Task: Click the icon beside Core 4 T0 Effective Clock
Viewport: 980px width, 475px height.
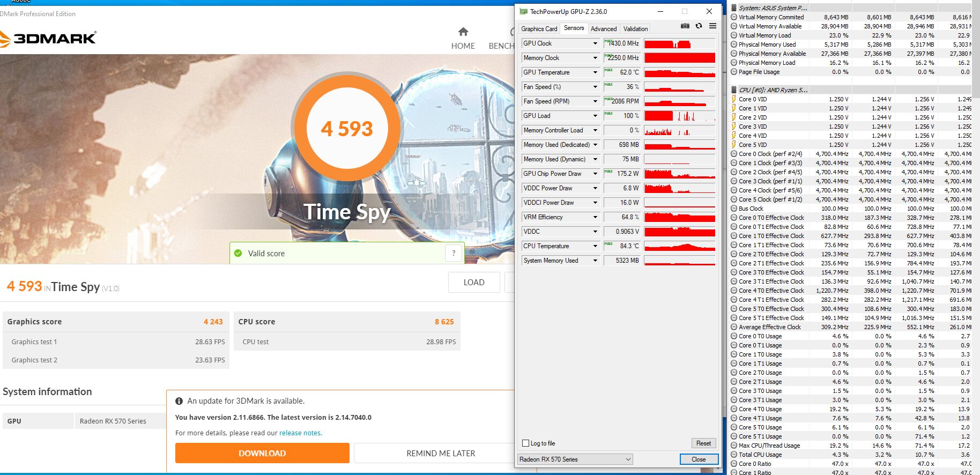Action: [734, 291]
